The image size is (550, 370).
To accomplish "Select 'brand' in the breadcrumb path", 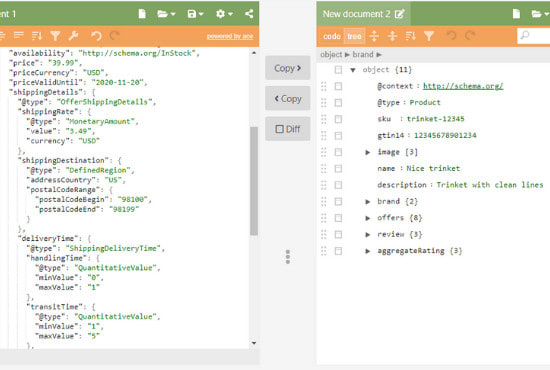I will pyautogui.click(x=363, y=55).
